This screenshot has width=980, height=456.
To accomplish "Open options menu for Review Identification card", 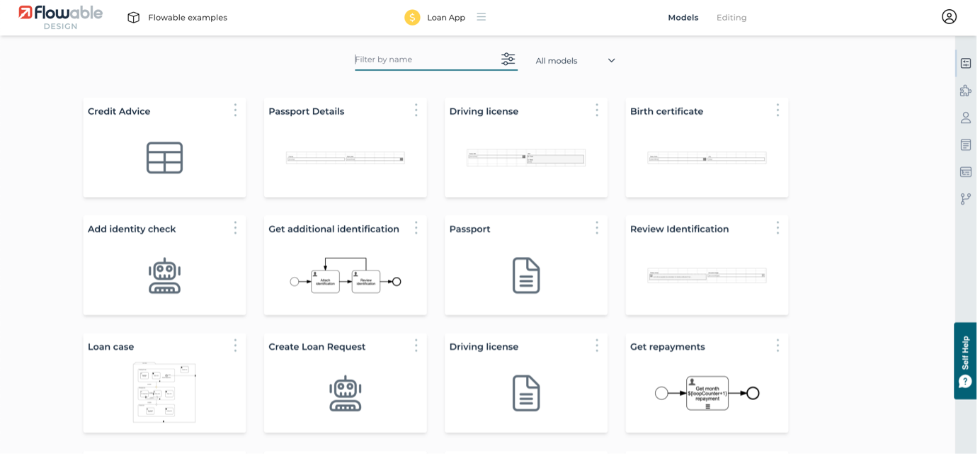I will 777,228.
